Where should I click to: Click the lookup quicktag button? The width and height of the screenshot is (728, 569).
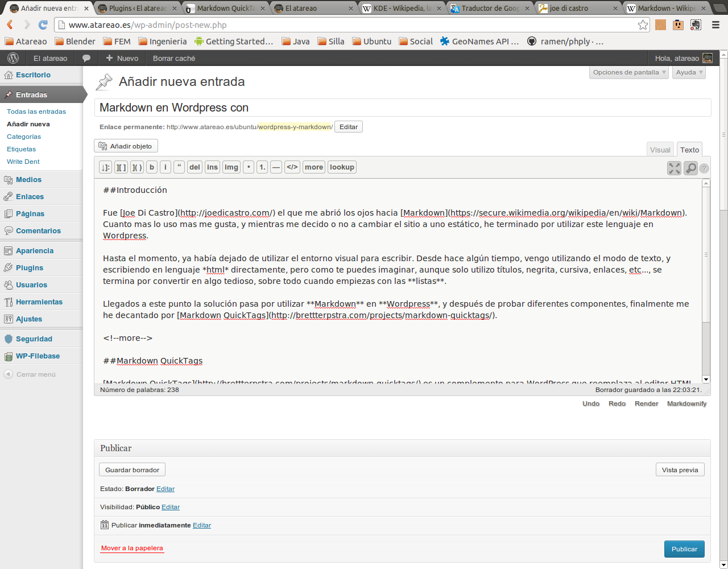(342, 167)
